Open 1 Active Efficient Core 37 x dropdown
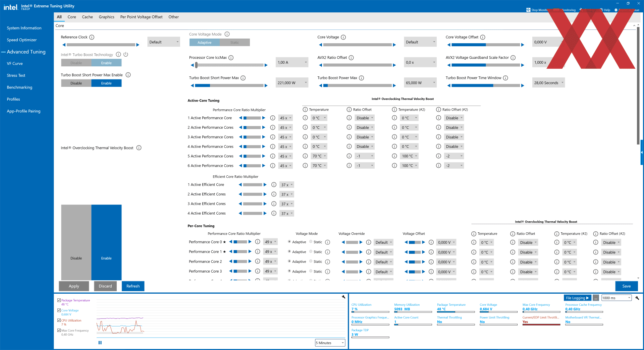 point(287,185)
